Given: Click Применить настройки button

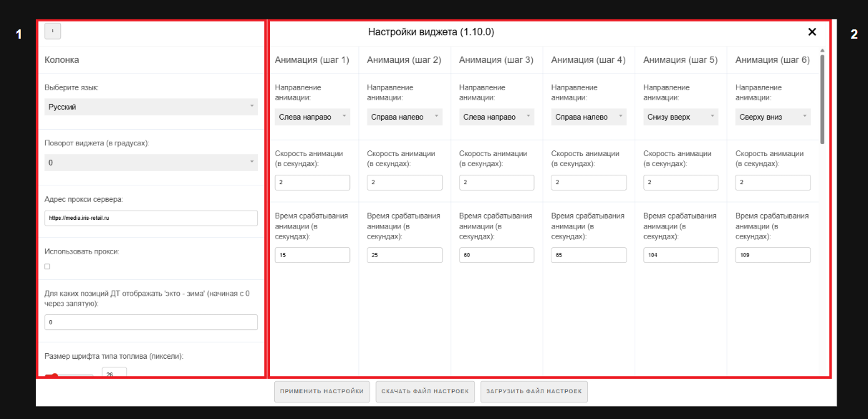Looking at the screenshot, I should [x=322, y=392].
